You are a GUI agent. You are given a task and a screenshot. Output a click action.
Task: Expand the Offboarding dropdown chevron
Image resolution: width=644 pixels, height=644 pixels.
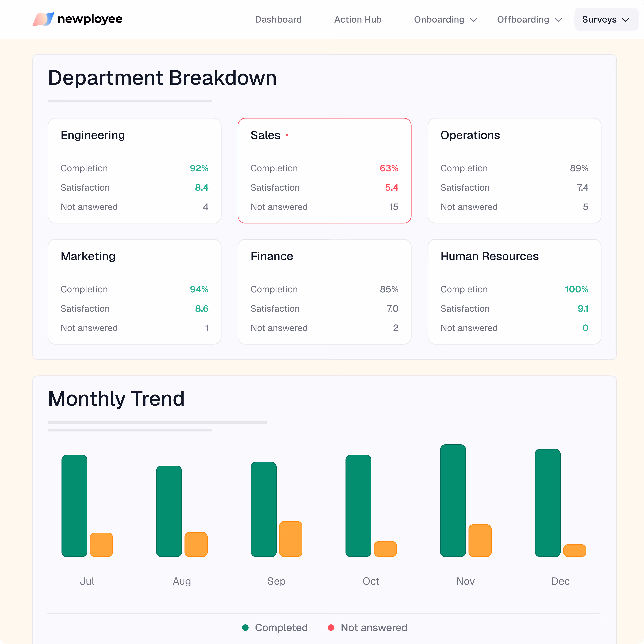(x=558, y=20)
